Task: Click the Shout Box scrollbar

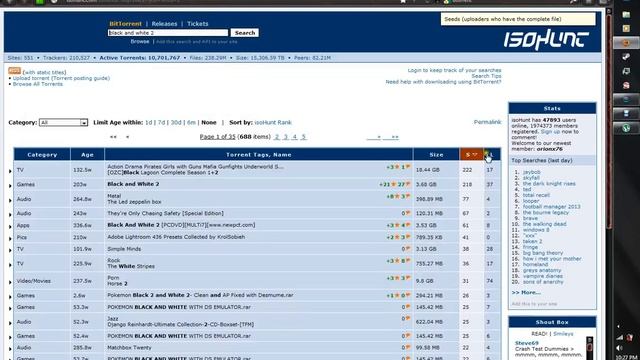Action: [x=589, y=348]
